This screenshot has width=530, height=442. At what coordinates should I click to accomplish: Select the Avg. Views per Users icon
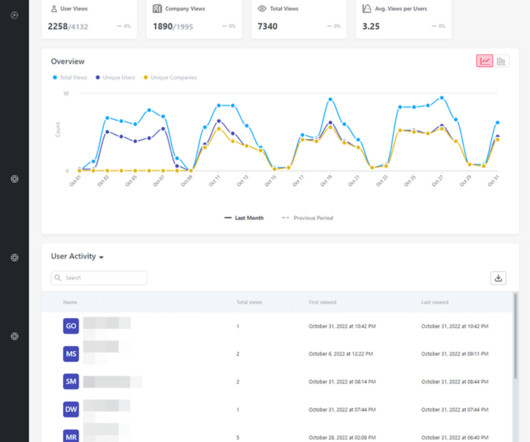tap(367, 8)
